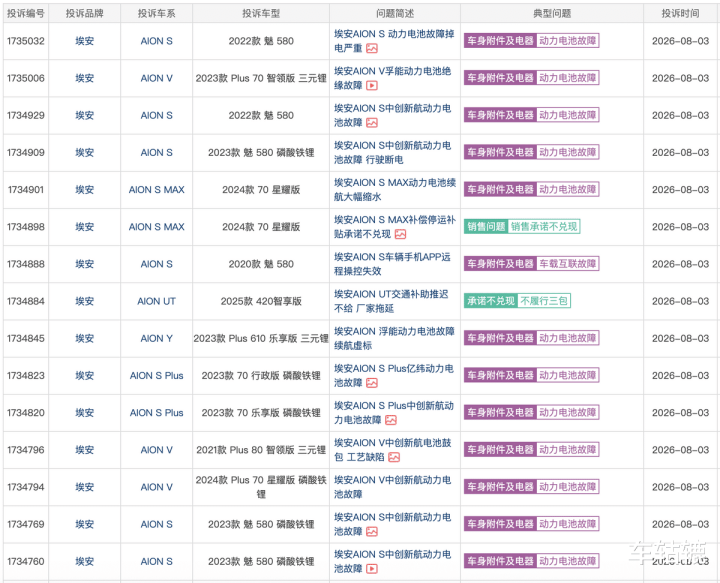The width and height of the screenshot is (720, 583).
Task: Open complaint '埃安AION S Plus亿纬动力电池故障'
Action: click(x=394, y=376)
